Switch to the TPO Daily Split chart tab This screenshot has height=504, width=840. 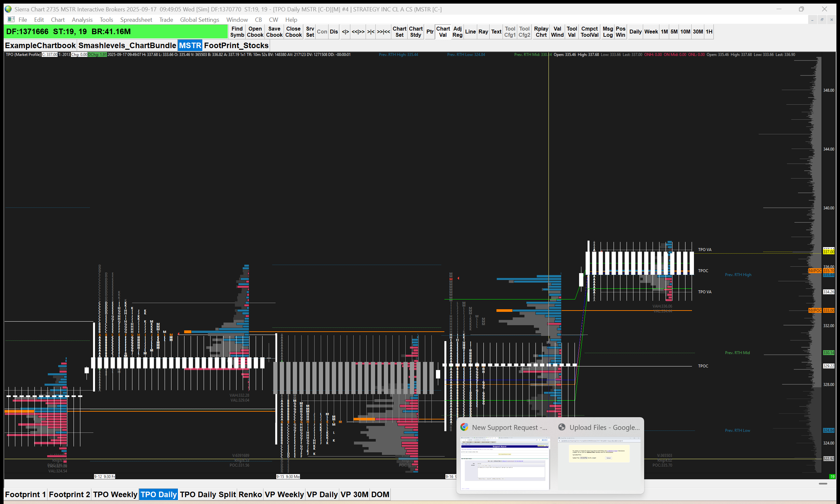208,495
